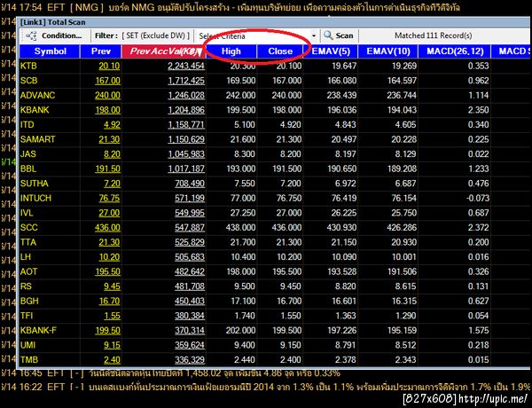Select the TTA symbol
The width and height of the screenshot is (532, 408).
(x=27, y=242)
